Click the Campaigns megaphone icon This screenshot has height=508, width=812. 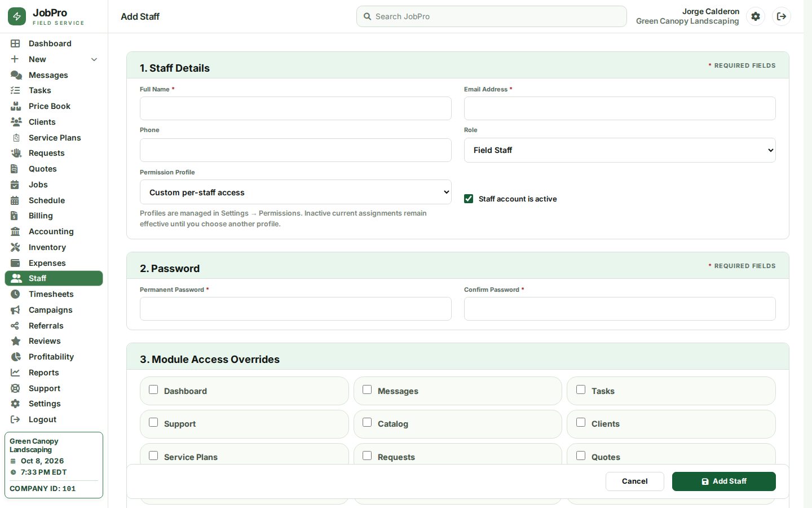[15, 310]
